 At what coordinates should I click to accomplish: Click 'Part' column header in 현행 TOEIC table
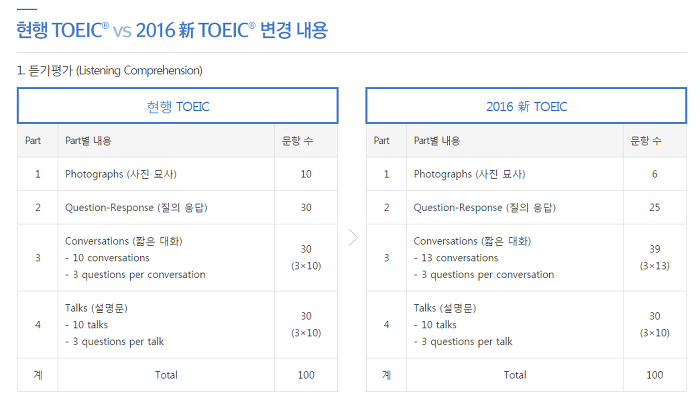[x=33, y=141]
